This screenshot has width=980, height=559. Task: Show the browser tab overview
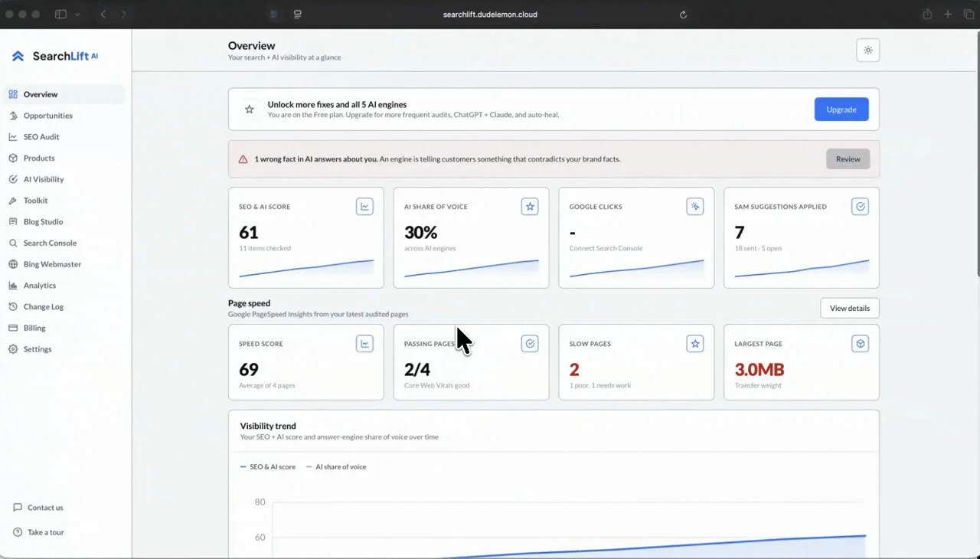tap(969, 15)
